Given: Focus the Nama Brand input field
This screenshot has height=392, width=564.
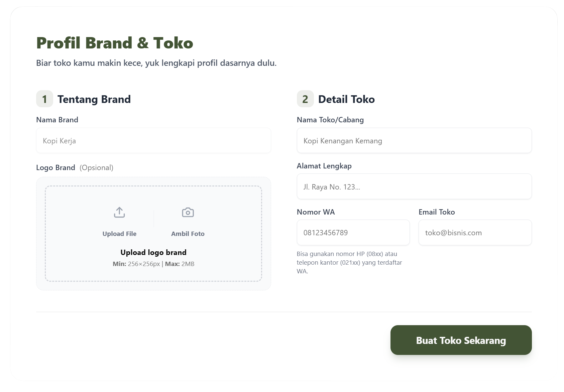Looking at the screenshot, I should coord(153,140).
